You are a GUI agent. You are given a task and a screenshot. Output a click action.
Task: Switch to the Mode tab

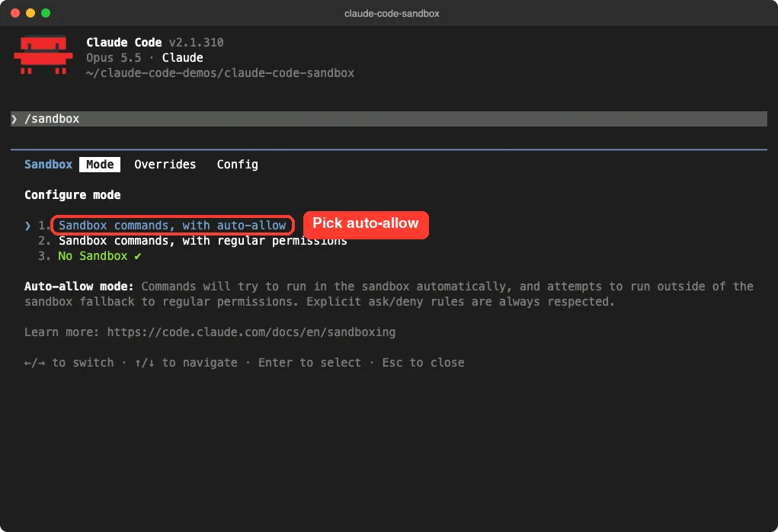point(100,165)
